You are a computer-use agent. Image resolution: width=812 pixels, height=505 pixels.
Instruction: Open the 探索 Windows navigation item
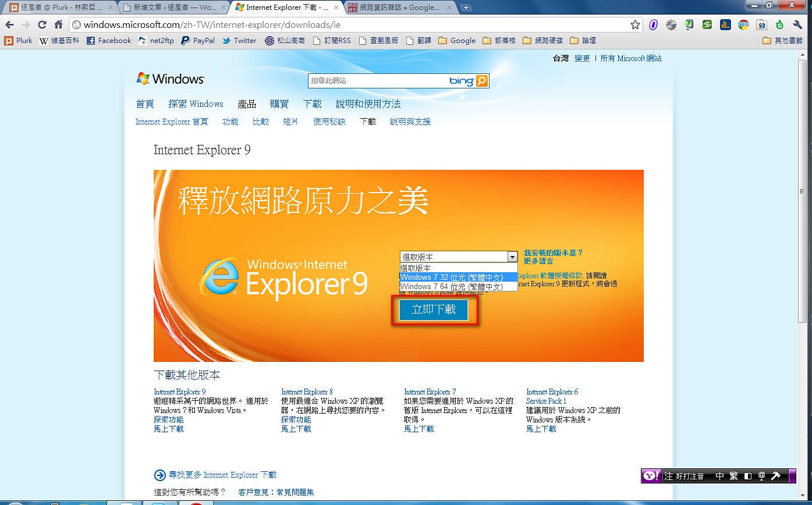point(196,104)
